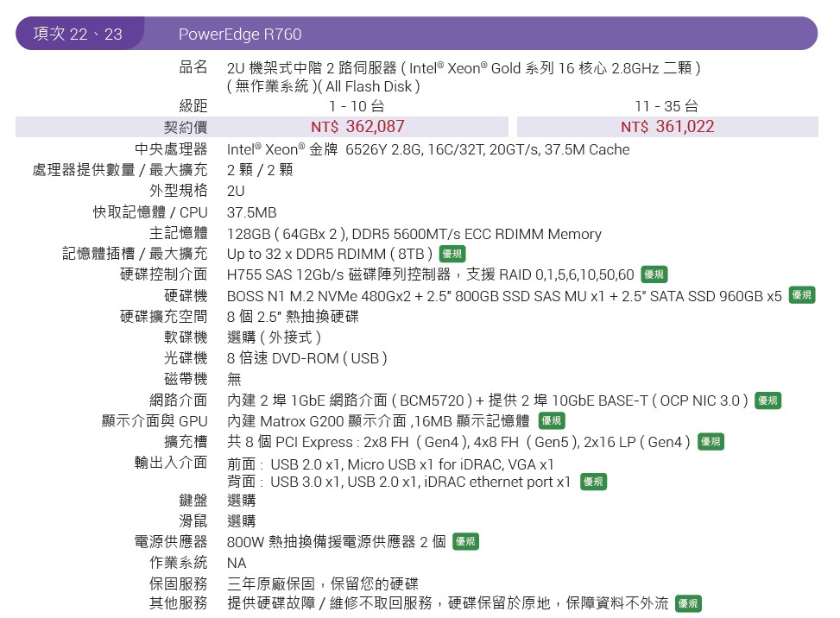Click the 滑鼠 label

click(x=193, y=521)
